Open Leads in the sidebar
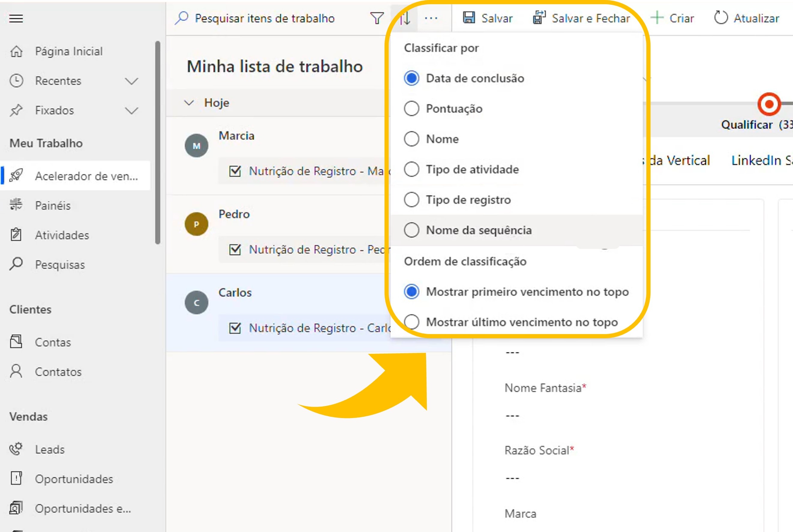The width and height of the screenshot is (793, 532). [49, 449]
